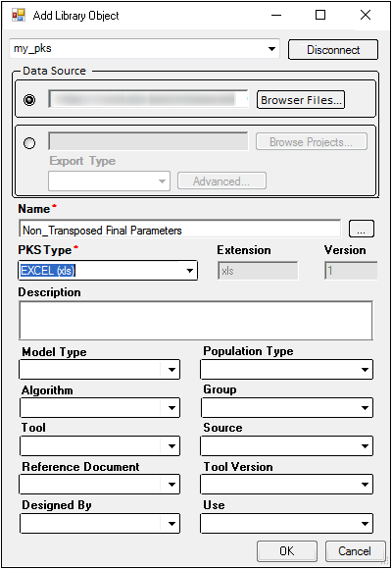Click into the Description text area
The height and width of the screenshot is (569, 392).
(196, 321)
